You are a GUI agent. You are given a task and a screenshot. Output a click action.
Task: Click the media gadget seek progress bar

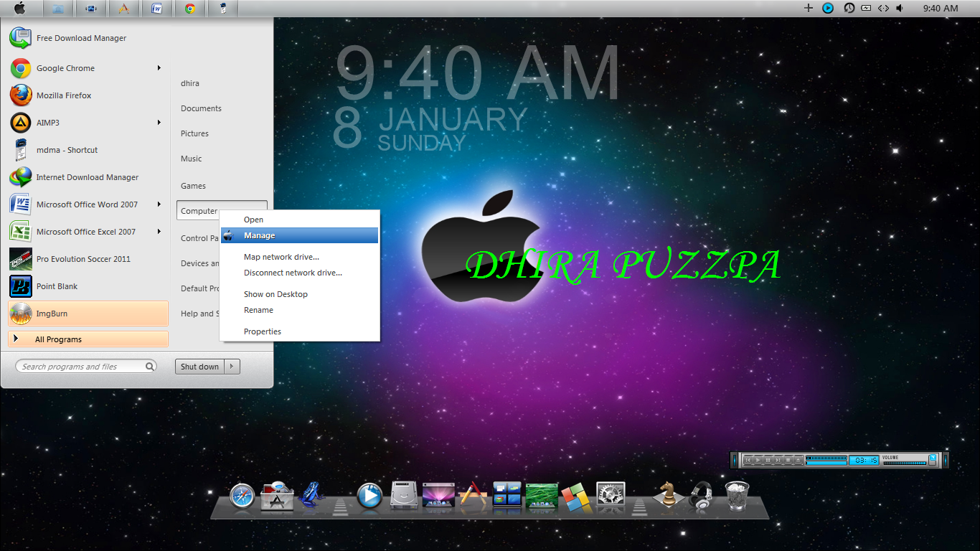pyautogui.click(x=826, y=463)
